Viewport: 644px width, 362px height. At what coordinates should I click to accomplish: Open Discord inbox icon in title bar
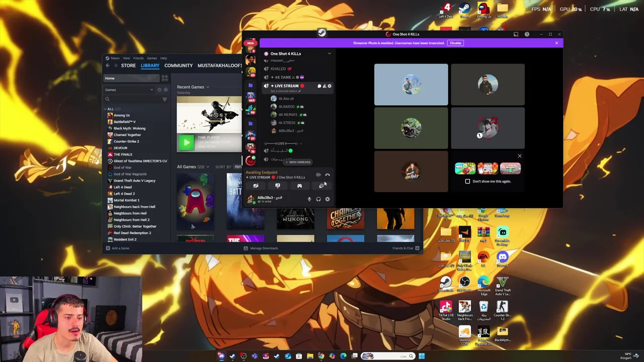[x=516, y=34]
